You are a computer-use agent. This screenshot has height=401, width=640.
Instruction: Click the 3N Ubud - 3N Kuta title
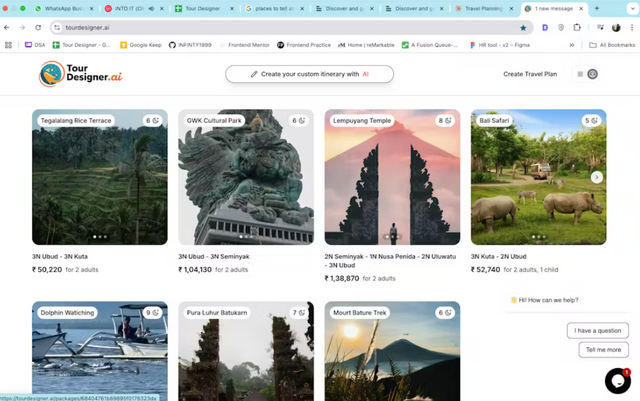[x=60, y=256]
